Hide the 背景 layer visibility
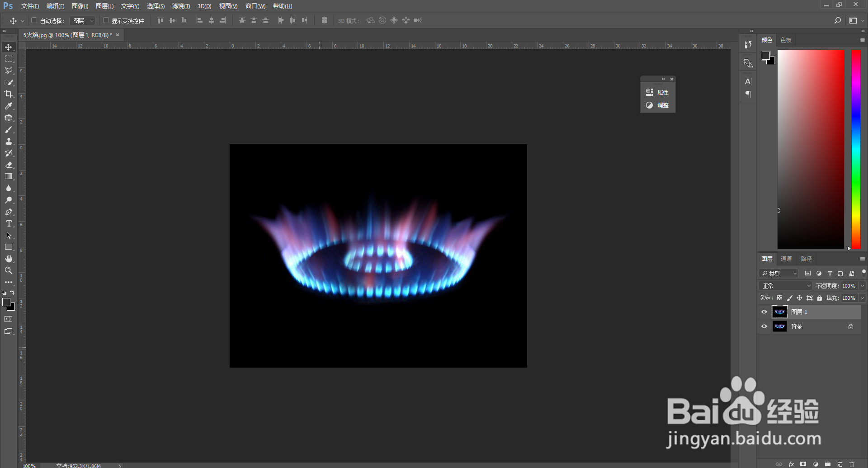 tap(764, 326)
